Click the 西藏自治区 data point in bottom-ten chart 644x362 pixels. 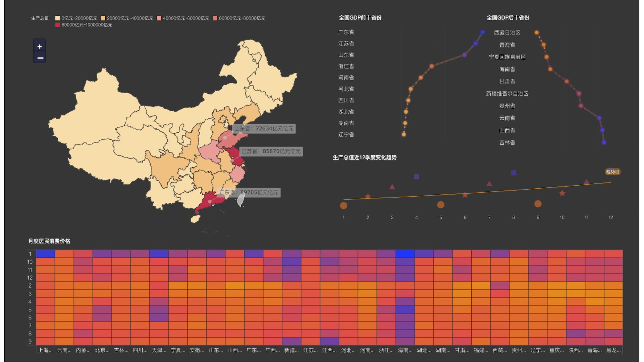pos(537,33)
